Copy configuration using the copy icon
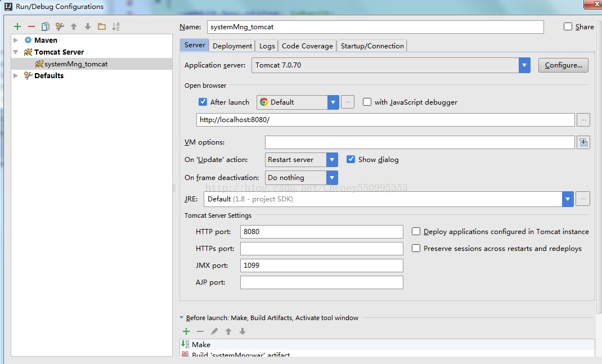The height and width of the screenshot is (364, 602). pos(46,26)
